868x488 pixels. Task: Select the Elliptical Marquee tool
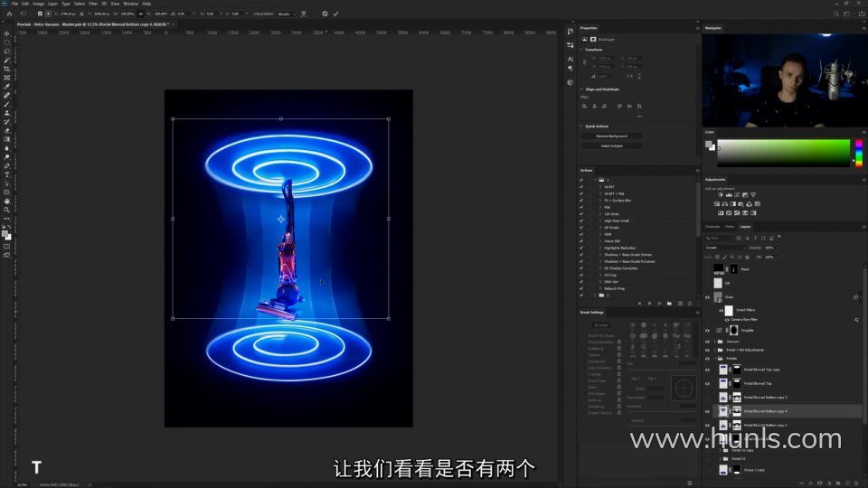(6, 42)
